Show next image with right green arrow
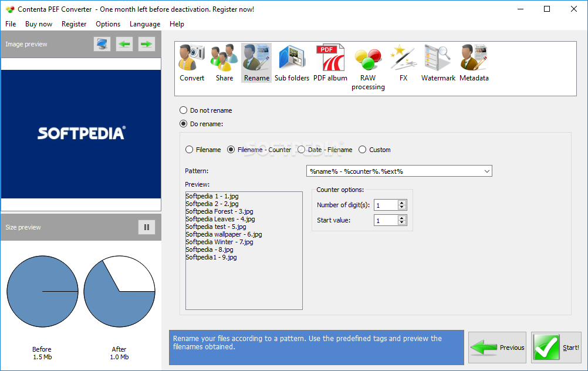The image size is (588, 371). 146,44
